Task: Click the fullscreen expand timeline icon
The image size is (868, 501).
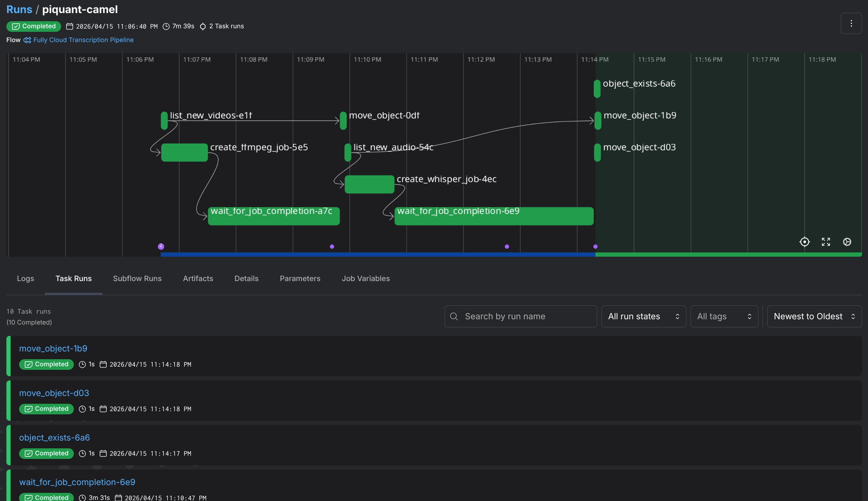Action: tap(826, 242)
